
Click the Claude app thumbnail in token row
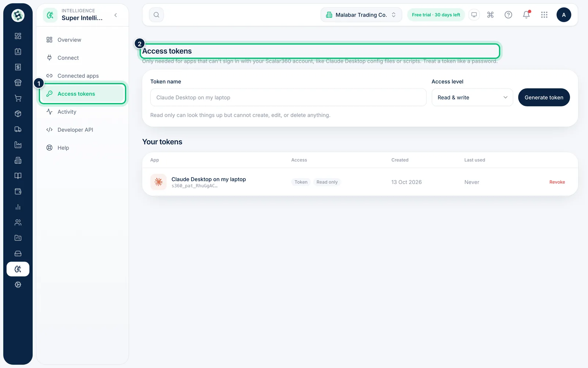[158, 182]
